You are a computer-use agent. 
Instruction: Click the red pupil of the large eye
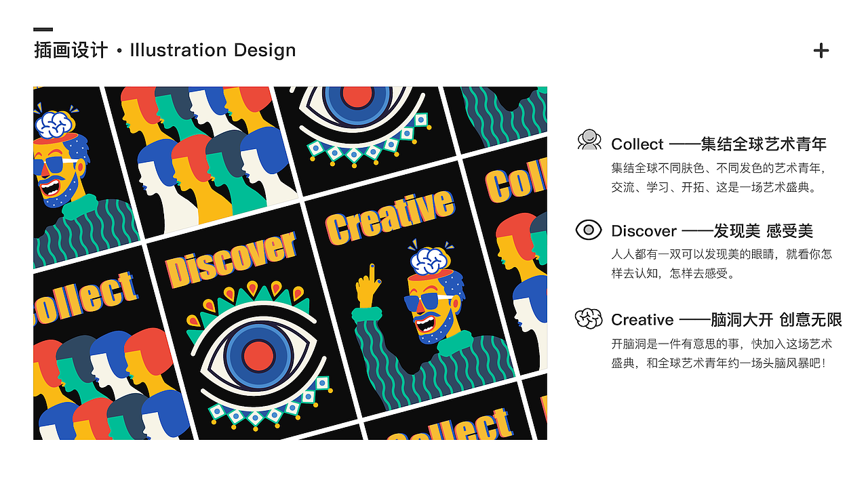coord(258,355)
